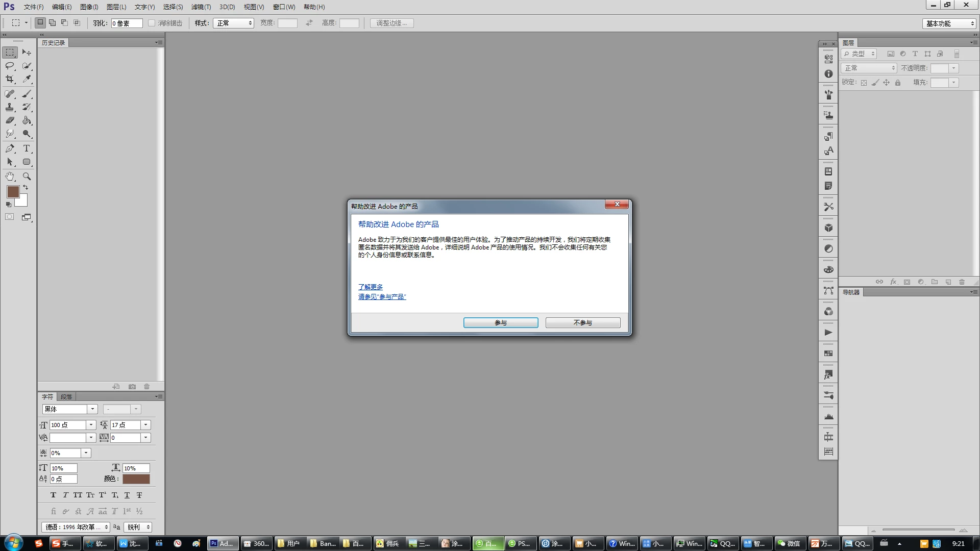The image size is (980, 551).
Task: Click the feather 羽化 input field
Action: (x=127, y=23)
